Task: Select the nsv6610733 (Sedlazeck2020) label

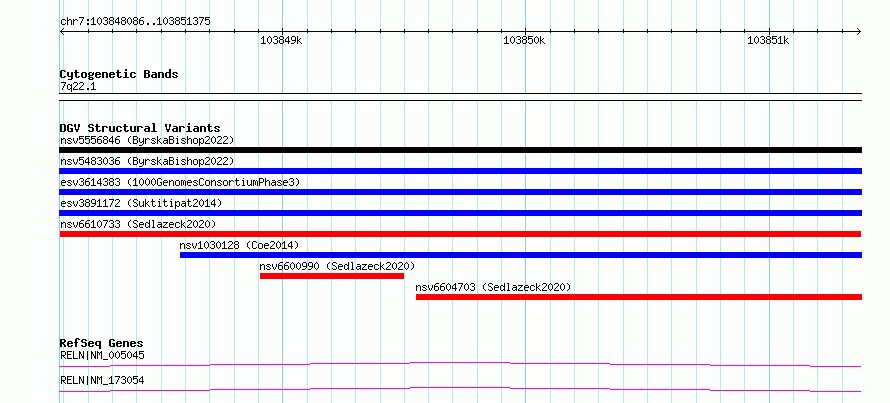Action: tap(138, 224)
